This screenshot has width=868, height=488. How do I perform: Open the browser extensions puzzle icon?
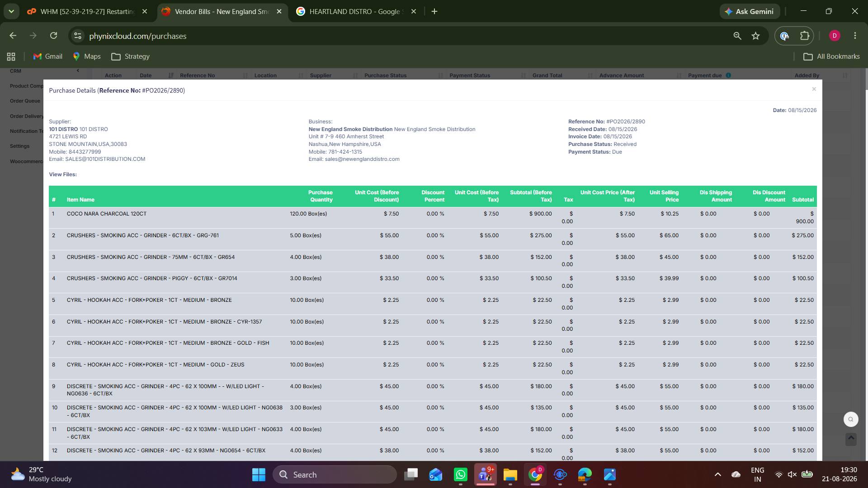pyautogui.click(x=805, y=36)
